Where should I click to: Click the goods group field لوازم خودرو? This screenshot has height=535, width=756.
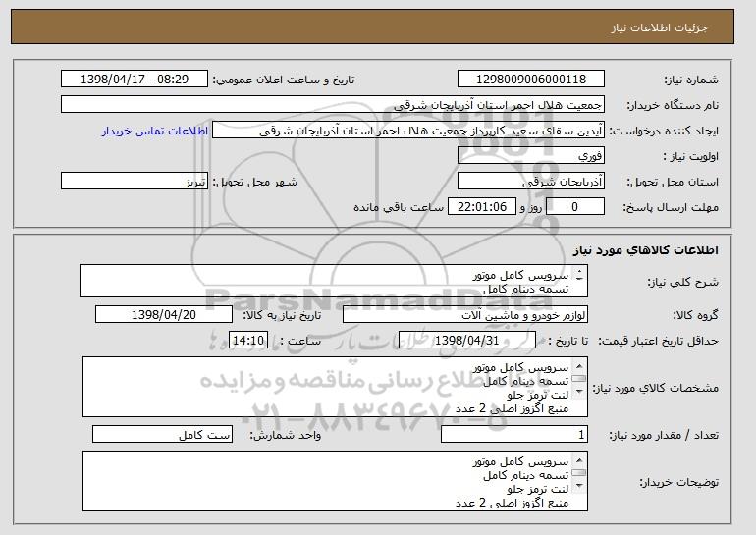[465, 315]
